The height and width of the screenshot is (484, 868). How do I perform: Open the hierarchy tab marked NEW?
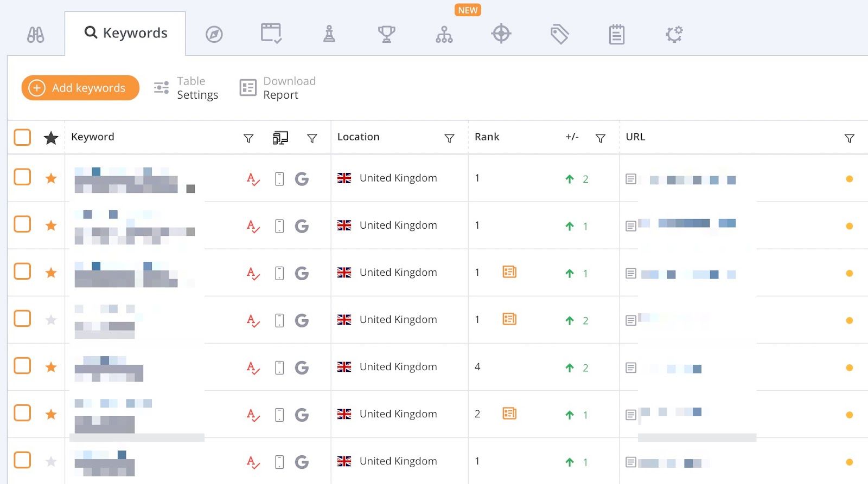444,34
